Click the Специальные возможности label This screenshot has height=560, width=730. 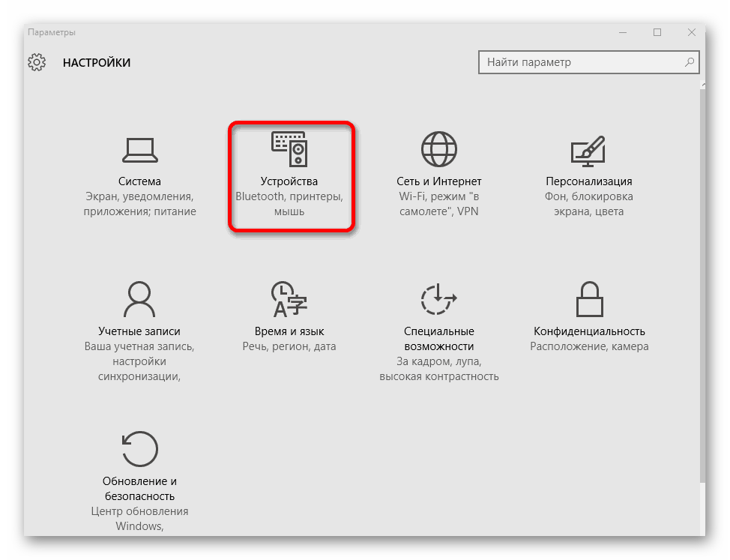click(439, 338)
